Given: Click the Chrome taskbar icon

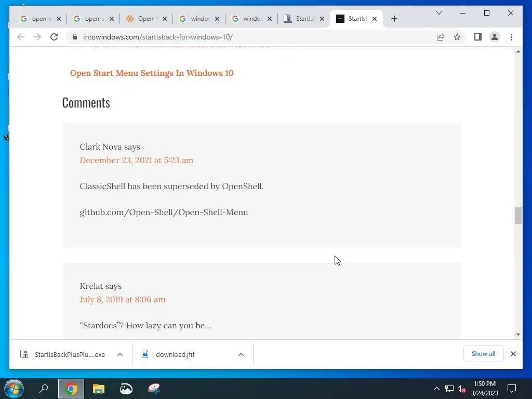Looking at the screenshot, I should tap(71, 389).
